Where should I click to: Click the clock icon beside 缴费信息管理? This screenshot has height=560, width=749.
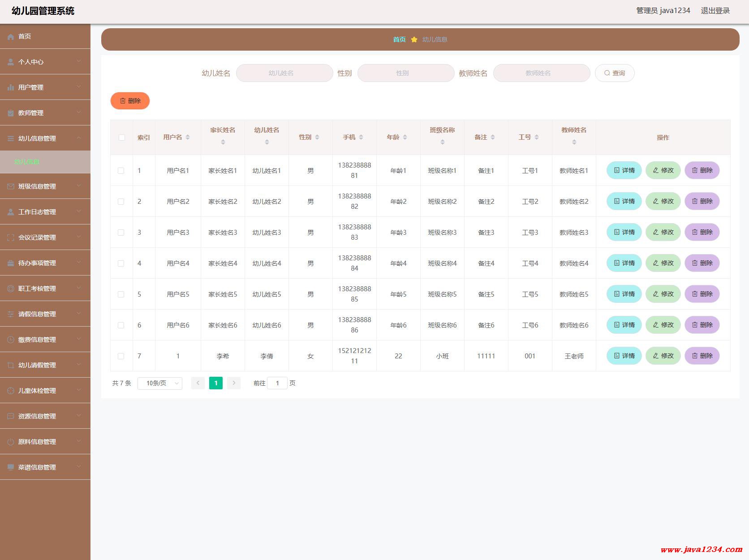click(11, 340)
